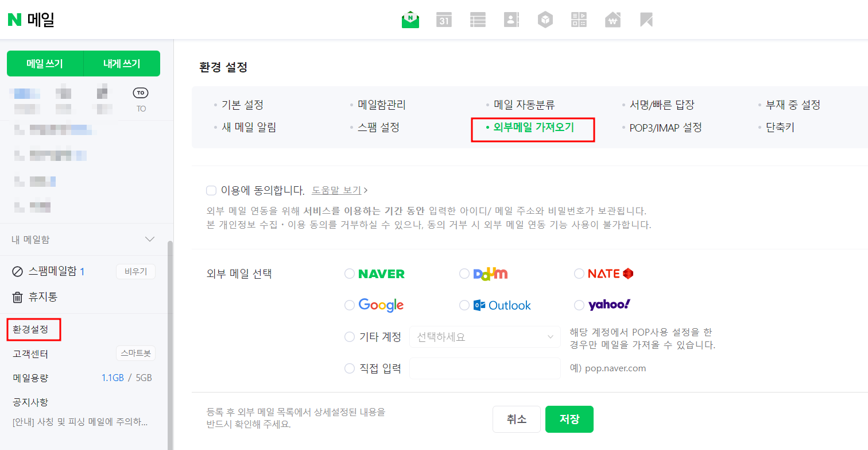Open the Naver Mail envelope icon
Viewport: 868px width, 450px height.
click(x=410, y=20)
